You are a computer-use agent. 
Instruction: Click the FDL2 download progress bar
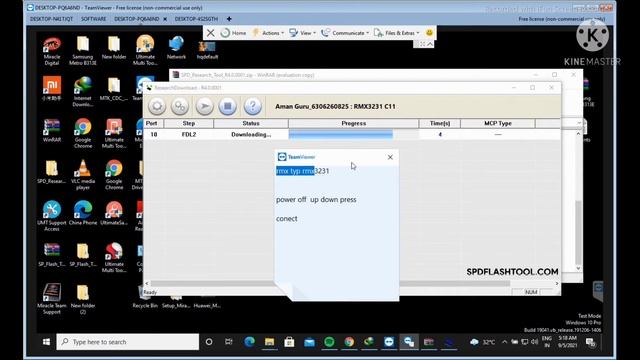click(x=353, y=134)
